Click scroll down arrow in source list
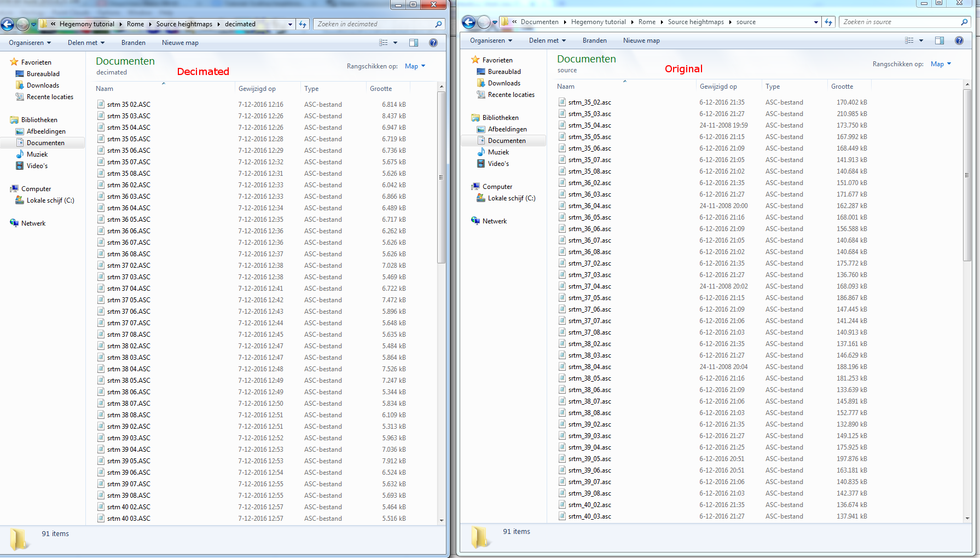Screen dimensions: 980x558 pos(967,518)
